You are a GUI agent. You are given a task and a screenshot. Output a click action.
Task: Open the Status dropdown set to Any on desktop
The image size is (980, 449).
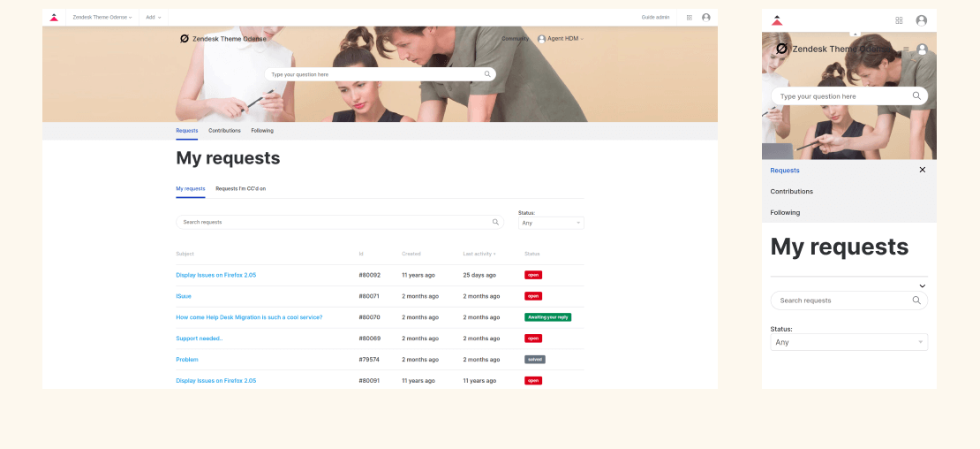[551, 223]
